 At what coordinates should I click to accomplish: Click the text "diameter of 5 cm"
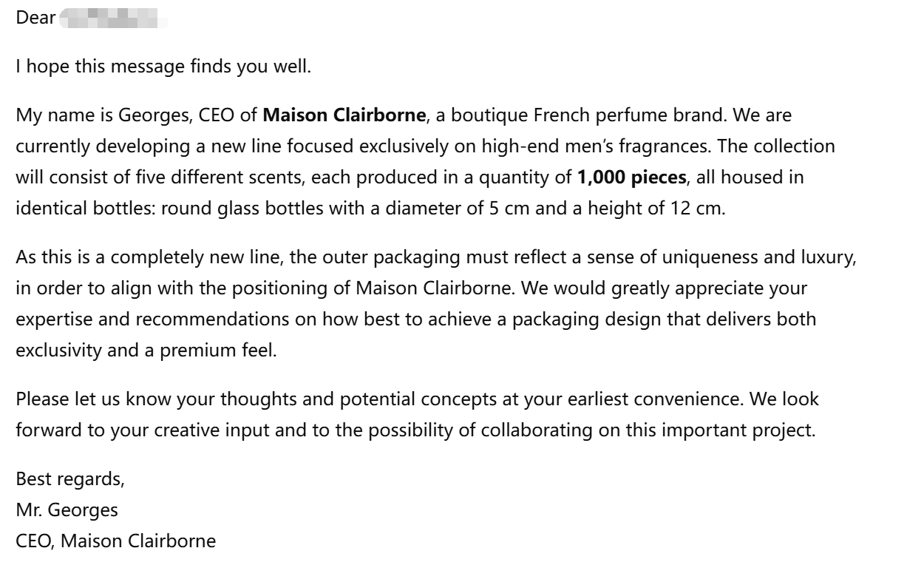pos(444,208)
